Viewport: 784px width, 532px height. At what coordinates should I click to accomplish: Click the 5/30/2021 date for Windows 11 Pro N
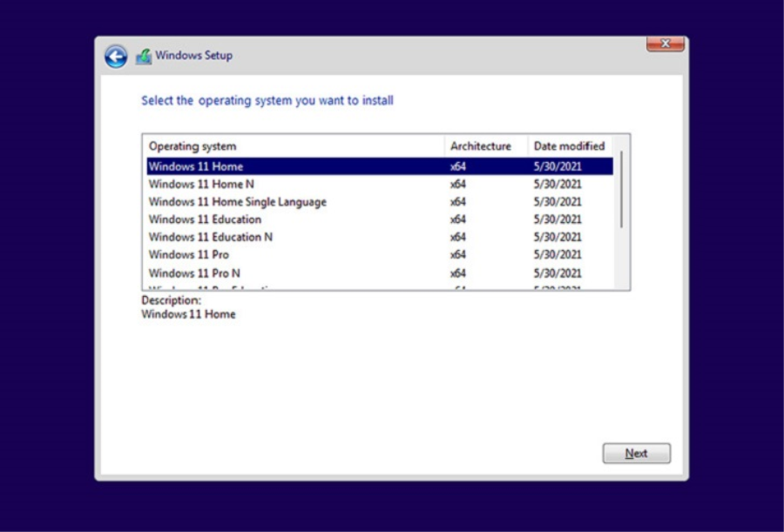(x=558, y=273)
